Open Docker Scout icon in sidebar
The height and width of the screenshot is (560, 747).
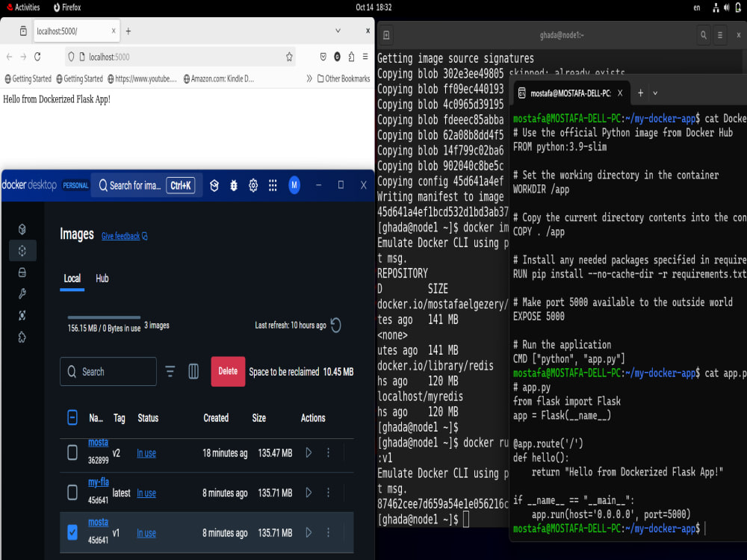pyautogui.click(x=22, y=315)
